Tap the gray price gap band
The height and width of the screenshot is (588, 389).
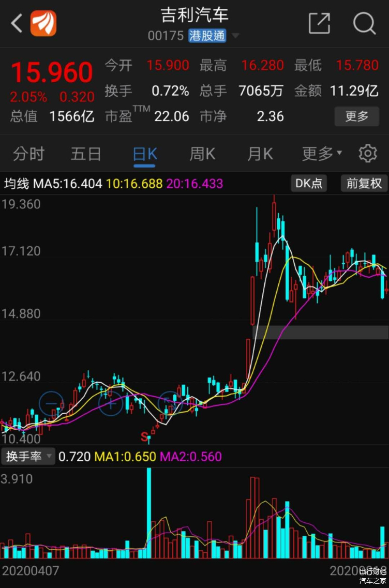[321, 332]
